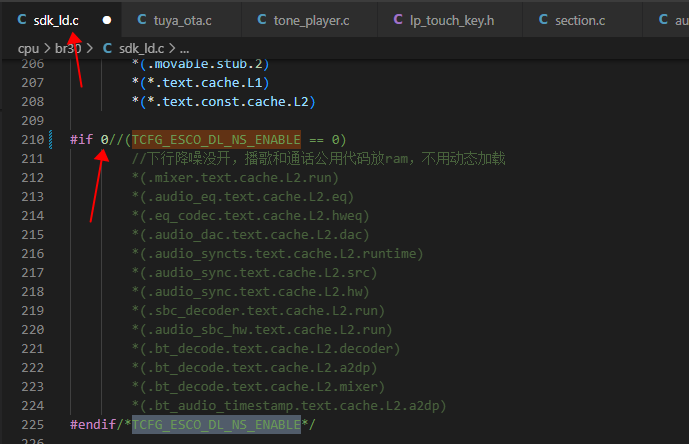This screenshot has width=689, height=444.
Task: Click the unsaved dot on sdk_ld.c tab
Action: 107,20
